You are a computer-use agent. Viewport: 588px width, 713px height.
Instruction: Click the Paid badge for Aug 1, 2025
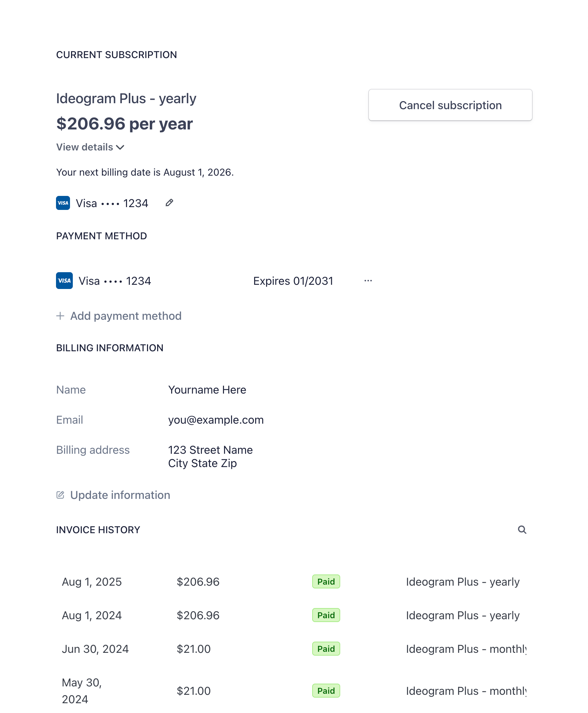coord(326,582)
